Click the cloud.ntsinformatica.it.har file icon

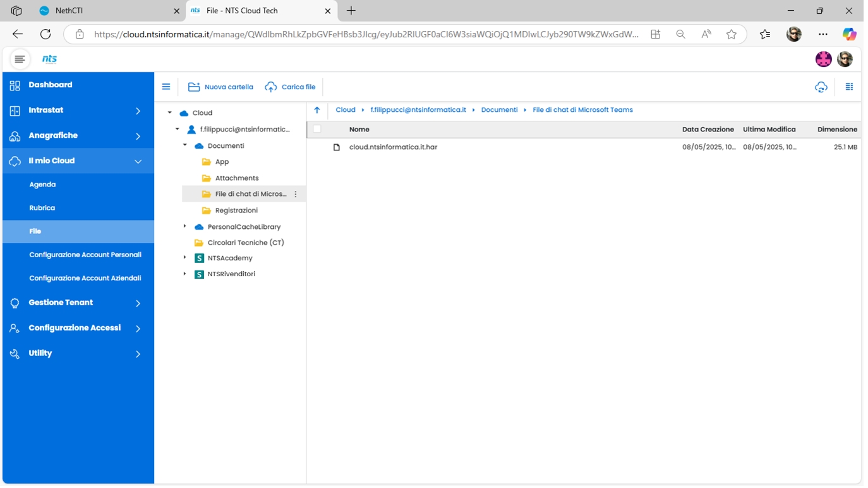click(x=337, y=147)
